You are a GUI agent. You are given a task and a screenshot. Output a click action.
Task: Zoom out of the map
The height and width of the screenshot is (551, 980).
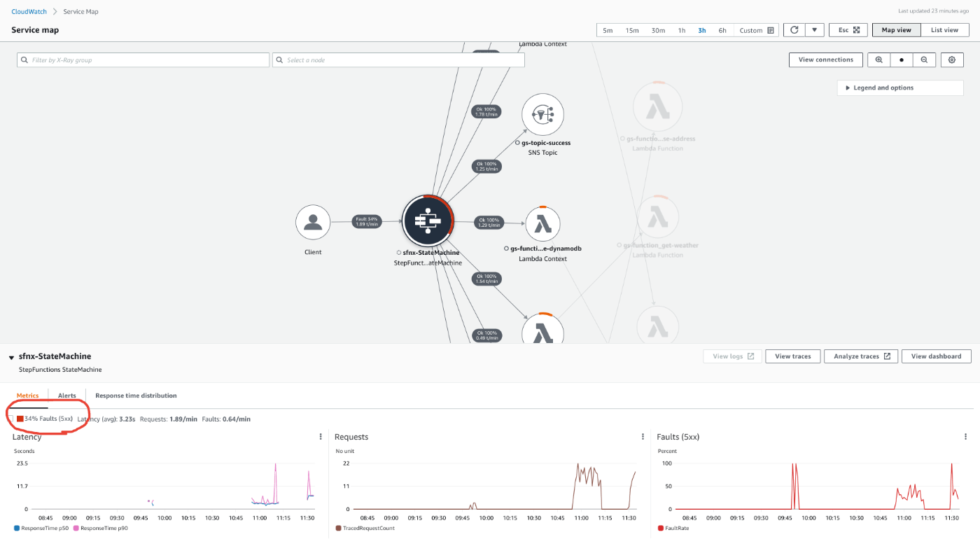(924, 60)
